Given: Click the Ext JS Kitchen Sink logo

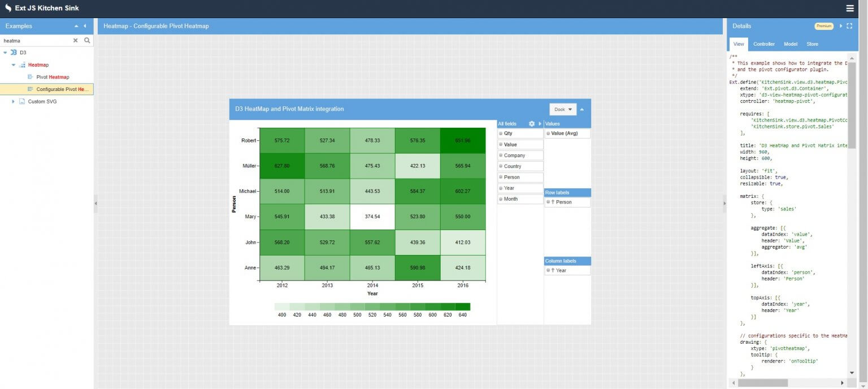Looking at the screenshot, I should coord(8,8).
